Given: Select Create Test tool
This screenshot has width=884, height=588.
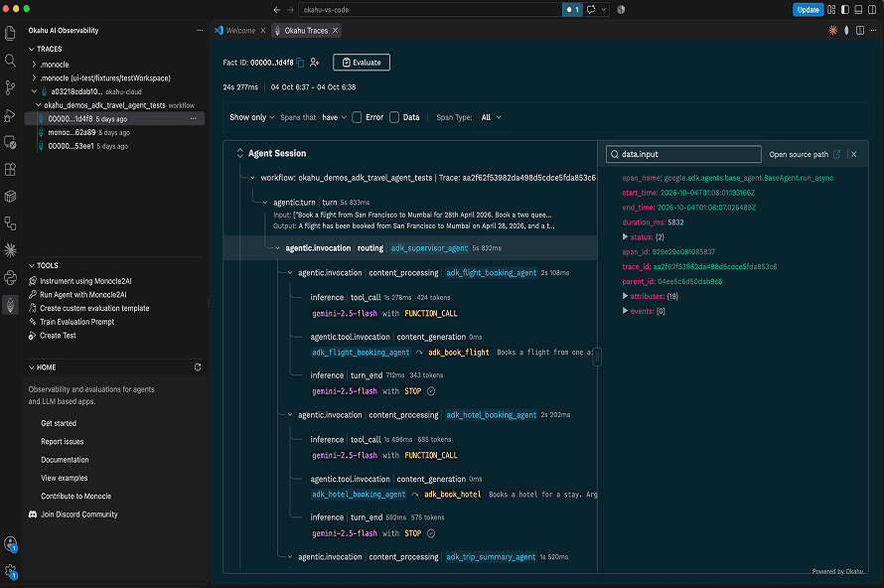Looking at the screenshot, I should point(58,336).
